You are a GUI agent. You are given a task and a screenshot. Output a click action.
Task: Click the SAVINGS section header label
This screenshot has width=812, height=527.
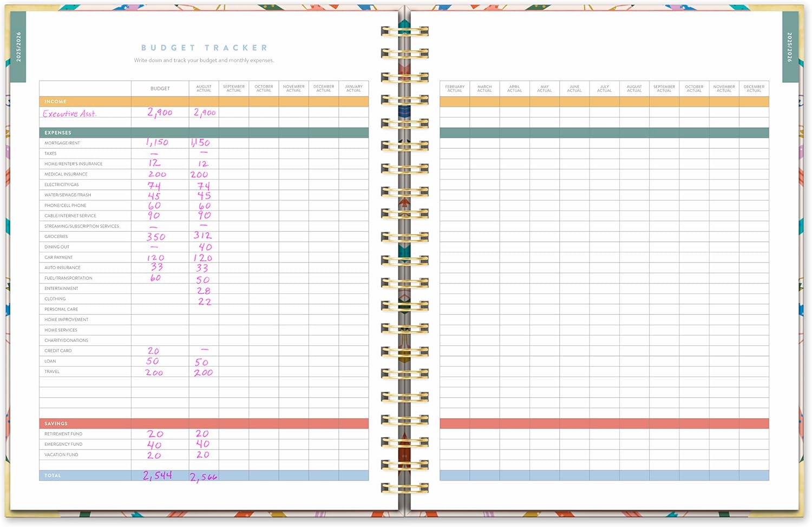point(56,424)
